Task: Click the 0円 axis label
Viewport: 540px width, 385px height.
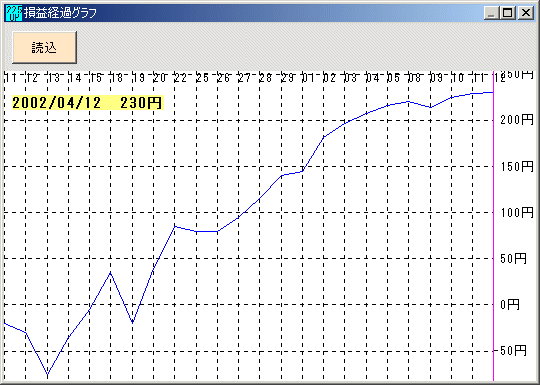Action: tap(510, 304)
